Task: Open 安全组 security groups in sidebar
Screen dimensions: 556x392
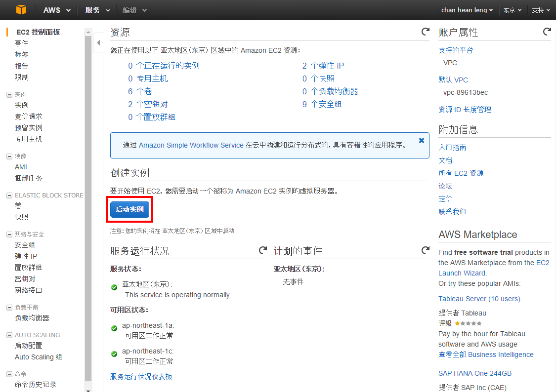Action: [x=25, y=245]
